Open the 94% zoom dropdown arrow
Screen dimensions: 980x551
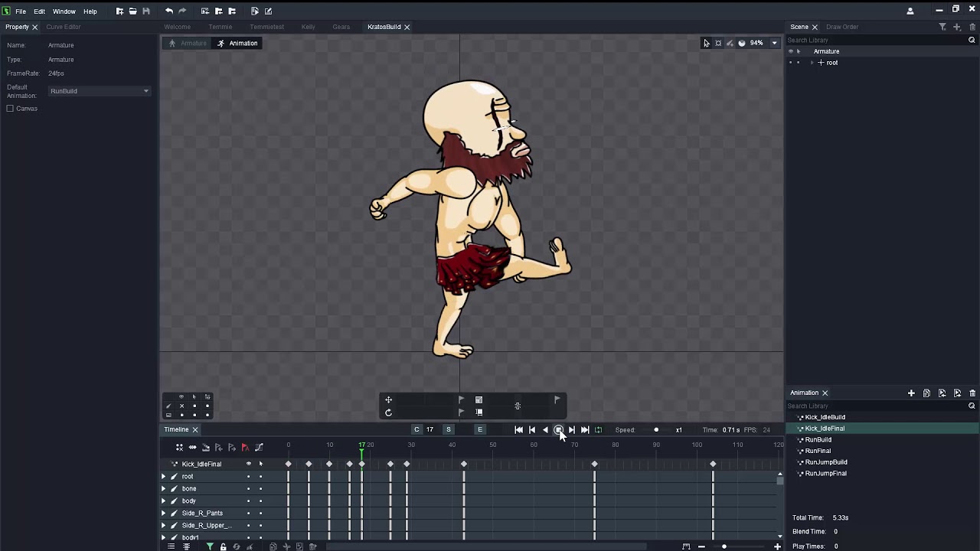[774, 43]
